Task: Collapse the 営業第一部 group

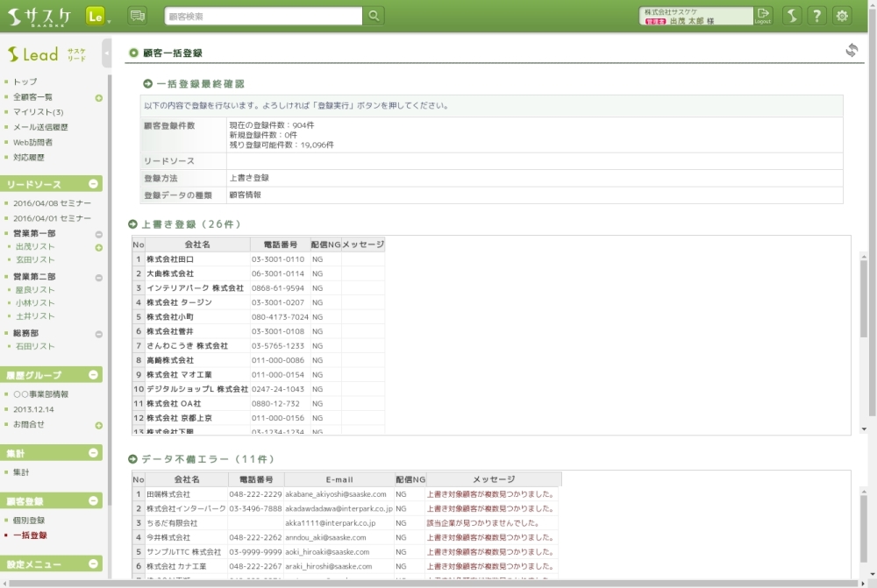Action: click(x=99, y=234)
